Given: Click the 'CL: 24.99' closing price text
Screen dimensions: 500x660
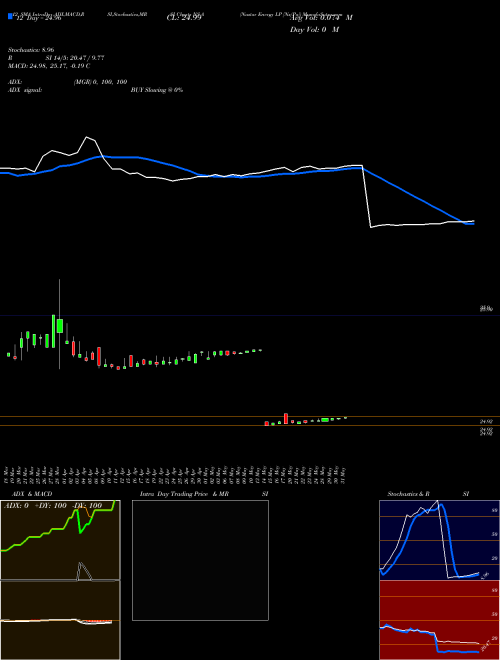Looking at the screenshot, I should [184, 18].
